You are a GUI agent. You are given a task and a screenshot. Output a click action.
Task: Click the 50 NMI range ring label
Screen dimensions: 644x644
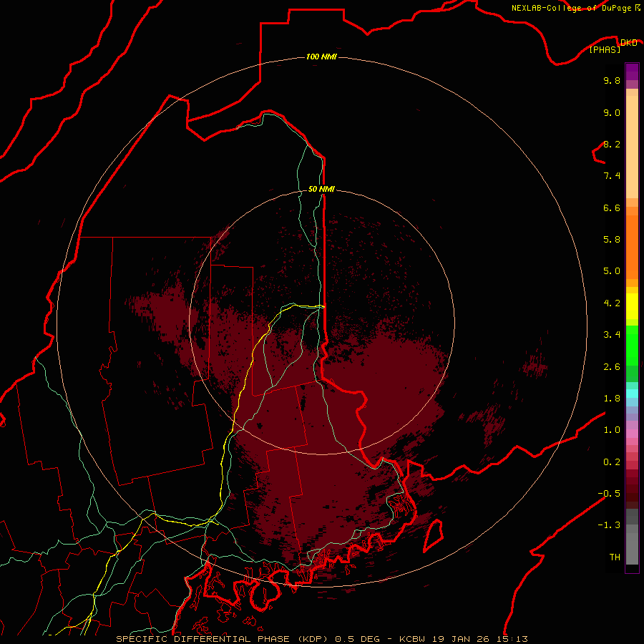(x=321, y=189)
